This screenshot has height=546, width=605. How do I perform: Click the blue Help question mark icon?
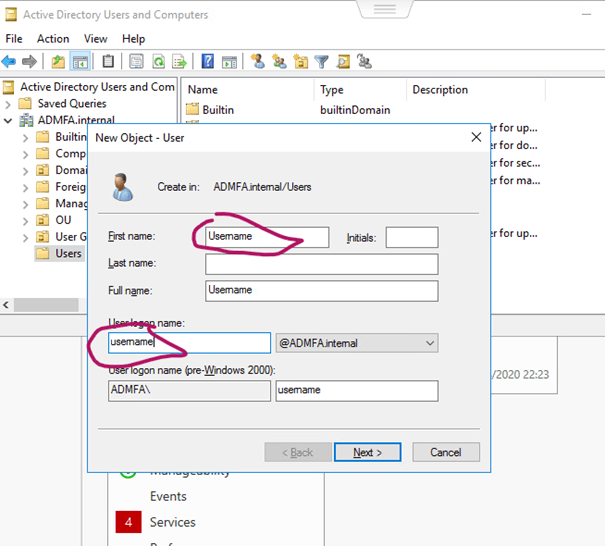click(208, 62)
